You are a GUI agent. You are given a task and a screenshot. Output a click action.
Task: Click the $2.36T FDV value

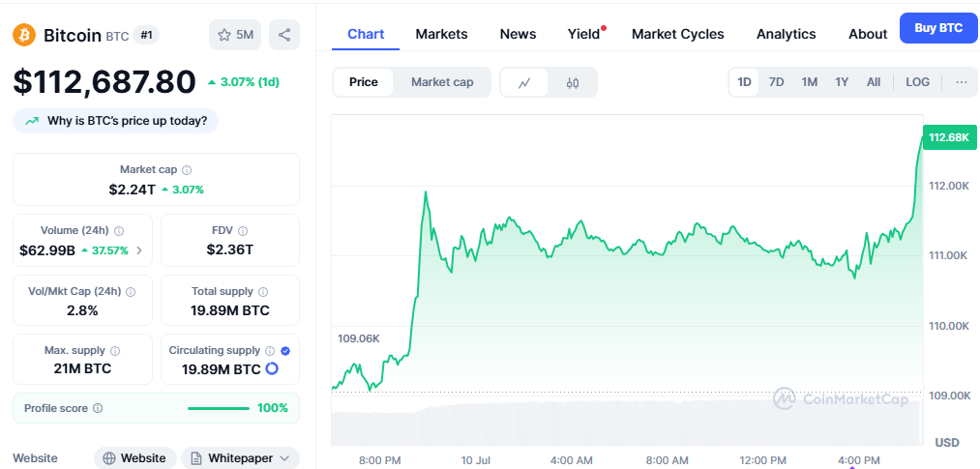[x=230, y=249]
